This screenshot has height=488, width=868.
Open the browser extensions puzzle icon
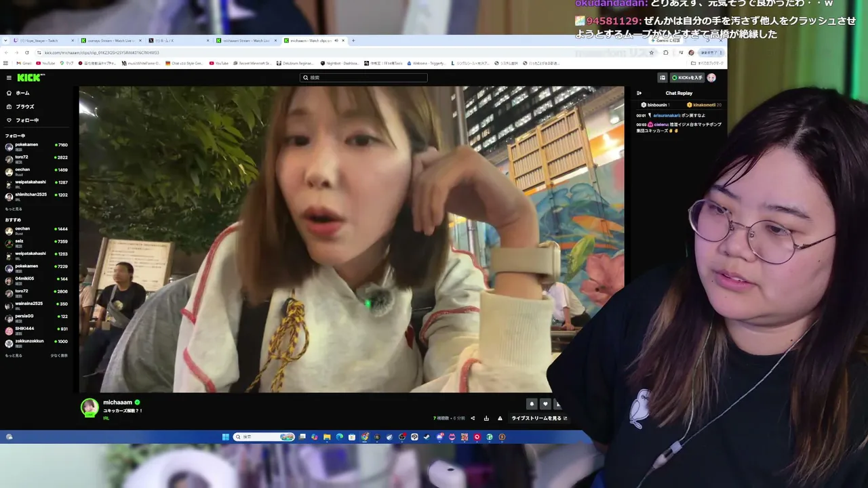click(x=666, y=52)
